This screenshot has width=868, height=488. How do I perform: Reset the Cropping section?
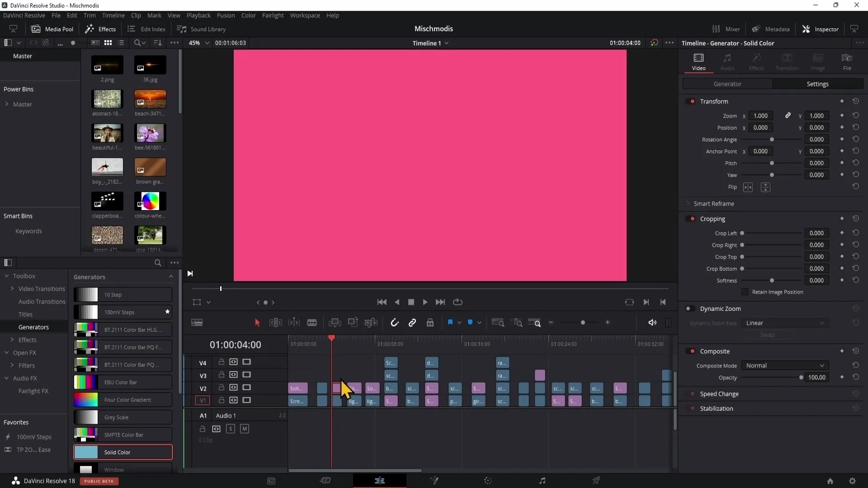(x=855, y=219)
